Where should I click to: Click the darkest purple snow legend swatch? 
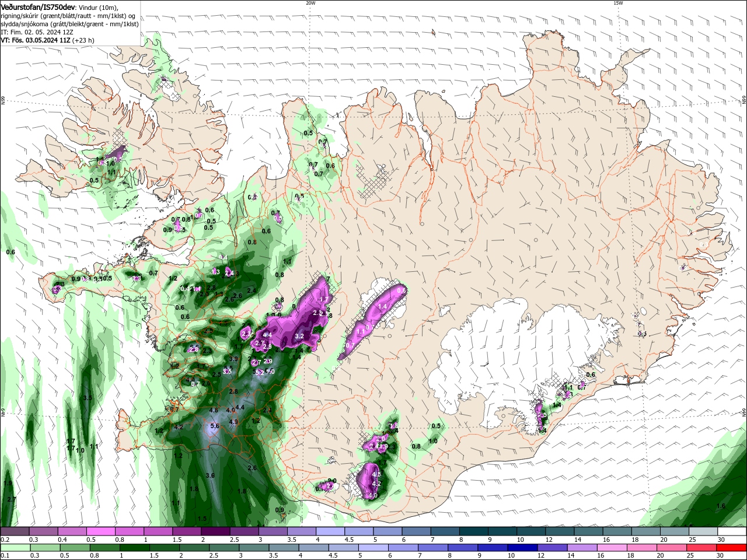click(215, 531)
